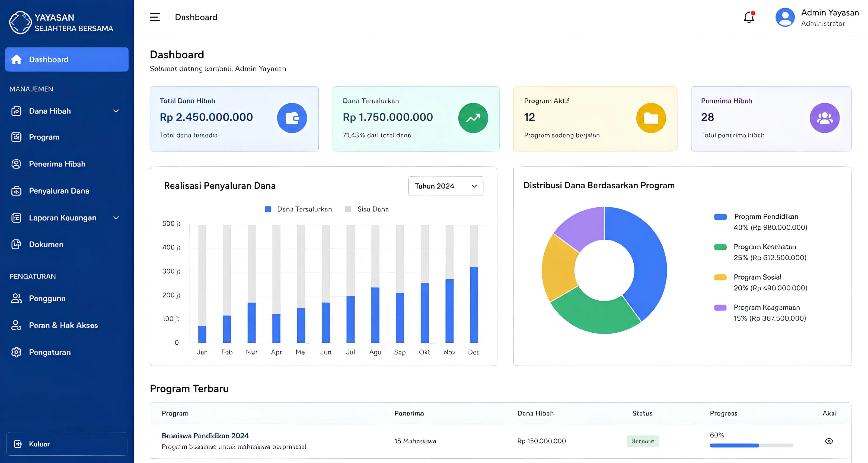Screen dimensions: 868x463
Task: Click the Admin Yayasan user avatar
Action: pos(785,17)
